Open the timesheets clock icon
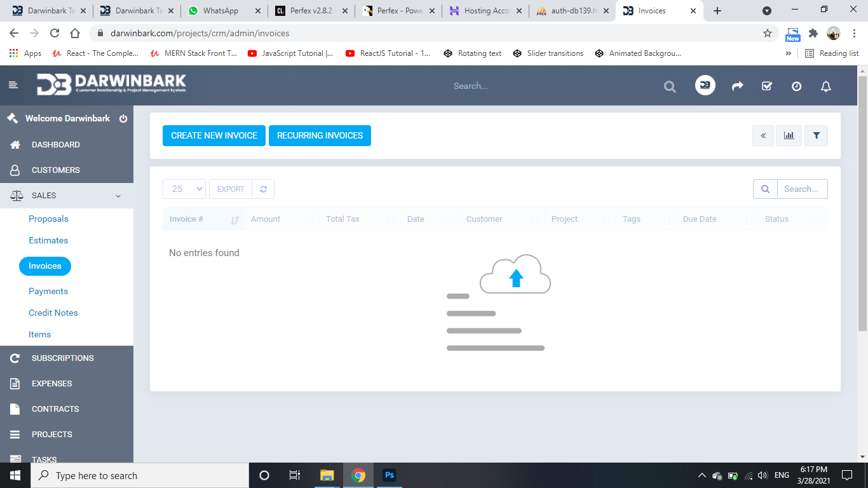Image resolution: width=868 pixels, height=488 pixels. [796, 86]
